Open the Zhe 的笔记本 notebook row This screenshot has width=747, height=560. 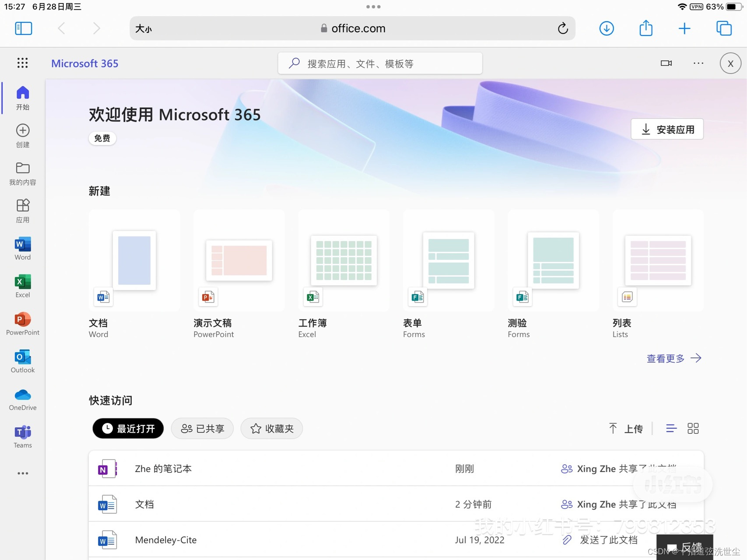tap(396, 469)
